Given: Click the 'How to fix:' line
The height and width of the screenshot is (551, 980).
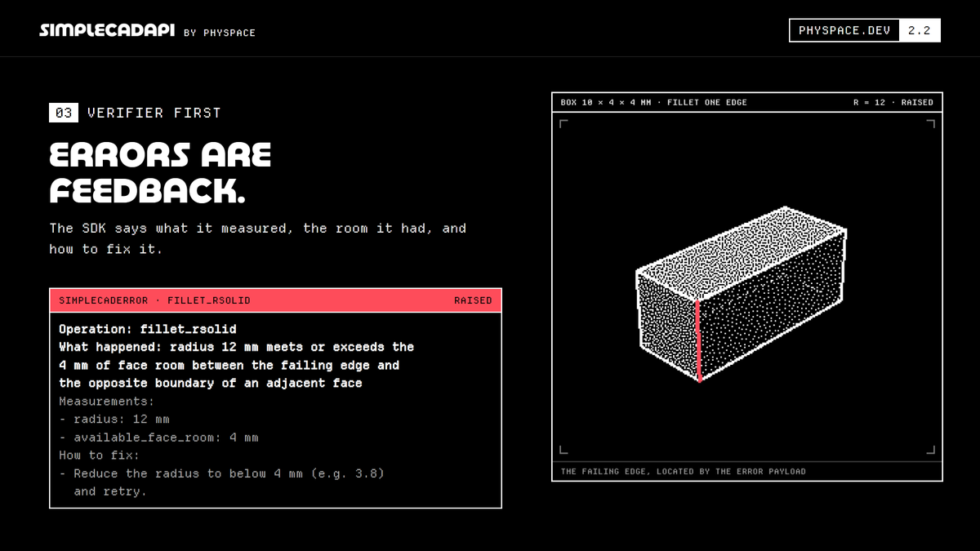Looking at the screenshot, I should (99, 455).
